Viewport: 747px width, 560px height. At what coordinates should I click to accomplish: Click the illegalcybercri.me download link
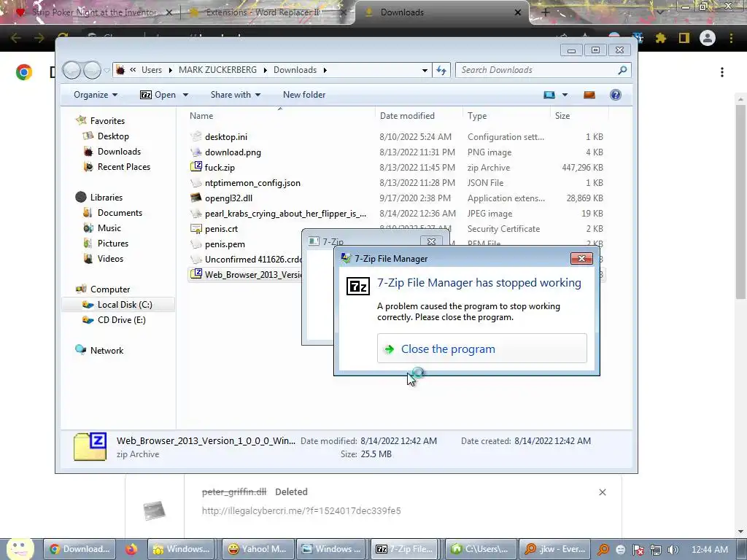(x=301, y=510)
